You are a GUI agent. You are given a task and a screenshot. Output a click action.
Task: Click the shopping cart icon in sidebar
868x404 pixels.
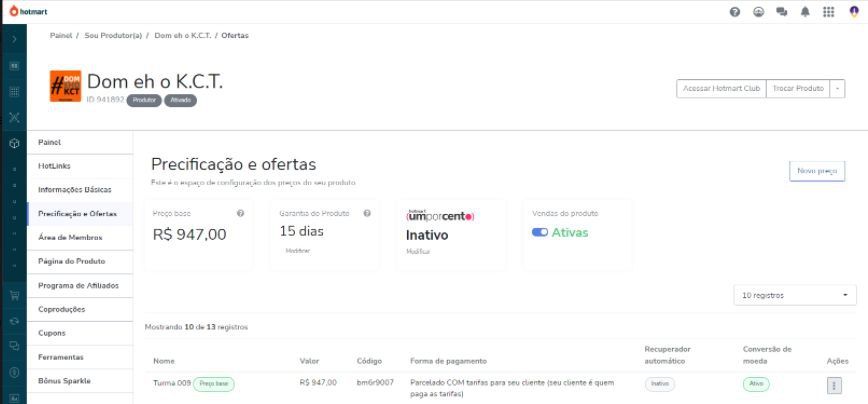click(x=14, y=296)
